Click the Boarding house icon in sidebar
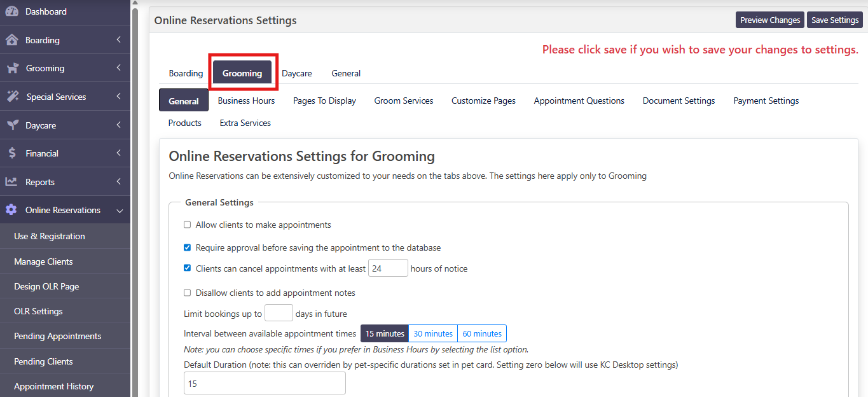 point(11,40)
